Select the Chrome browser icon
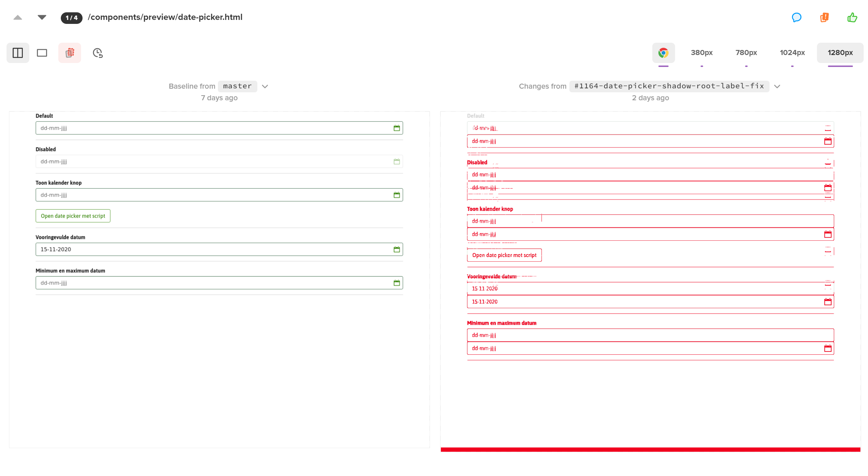 663,53
